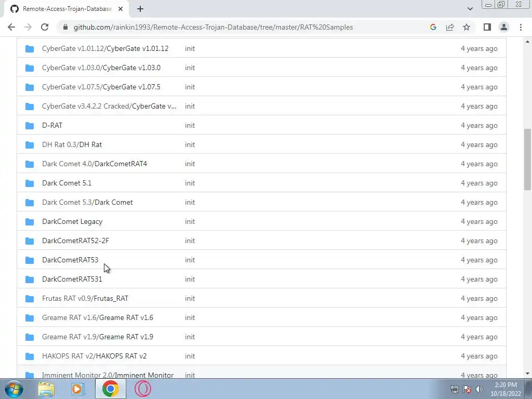Open the CyberGate v3.4.2.2 Cracked folder
The width and height of the screenshot is (532, 399).
[x=109, y=106]
